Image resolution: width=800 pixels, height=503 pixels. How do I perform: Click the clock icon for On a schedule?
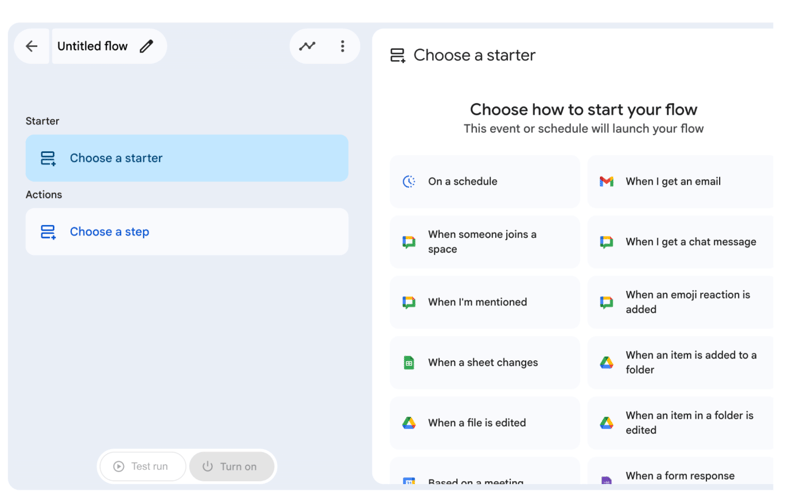pyautogui.click(x=409, y=182)
